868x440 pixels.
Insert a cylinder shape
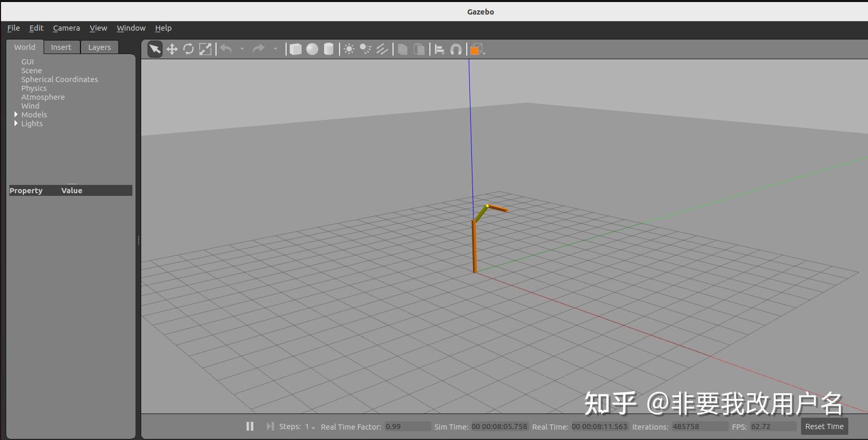(x=329, y=49)
